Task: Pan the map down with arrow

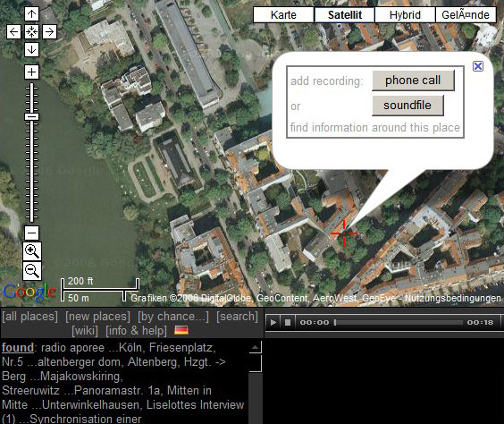Action: [x=31, y=50]
